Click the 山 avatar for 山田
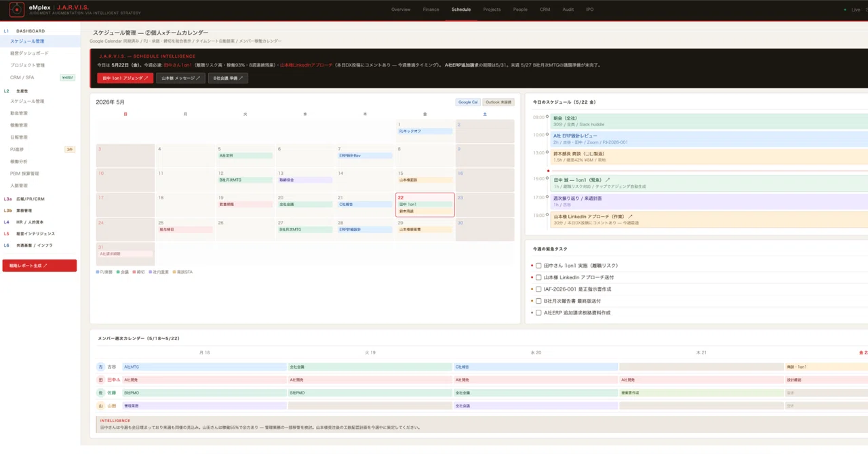 (x=101, y=405)
